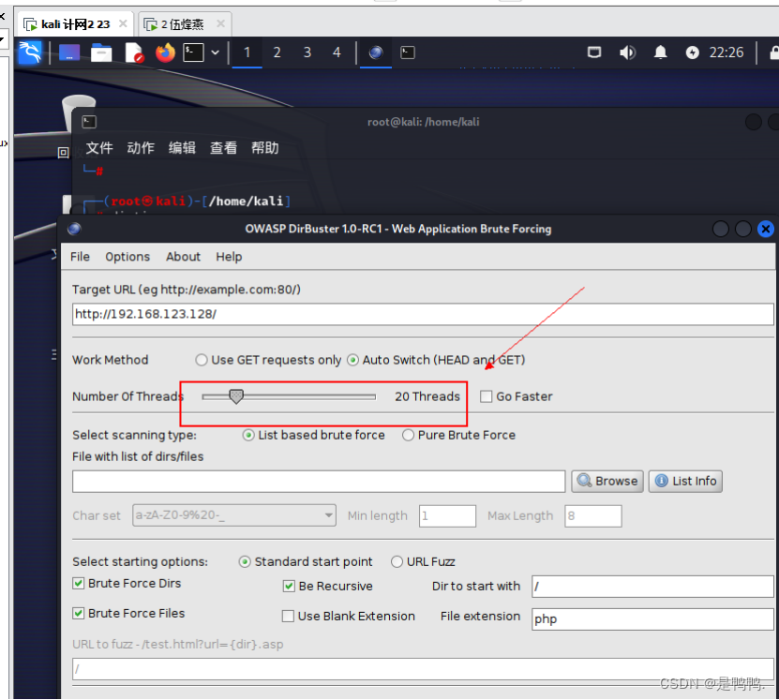The width and height of the screenshot is (779, 700).
Task: Click the Min length field
Action: pyautogui.click(x=447, y=515)
